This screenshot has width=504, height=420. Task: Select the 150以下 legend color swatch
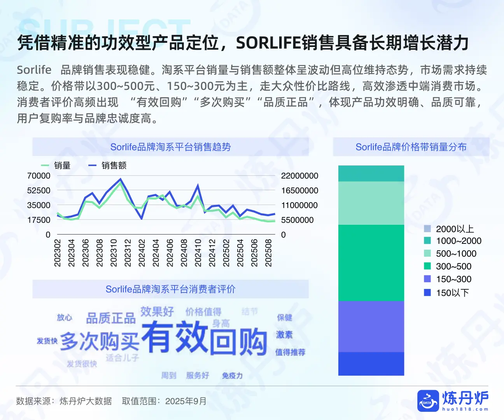[428, 292]
